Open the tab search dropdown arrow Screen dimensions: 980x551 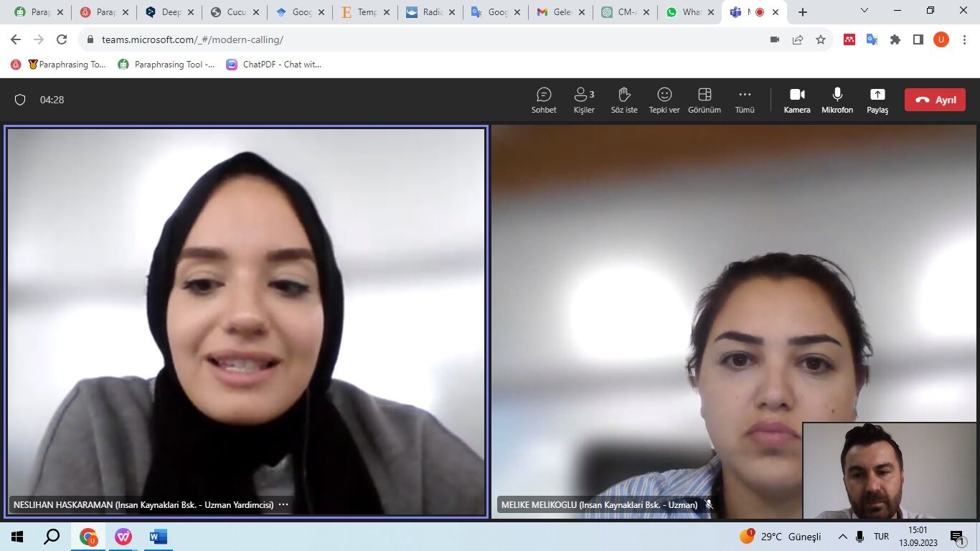point(864,11)
